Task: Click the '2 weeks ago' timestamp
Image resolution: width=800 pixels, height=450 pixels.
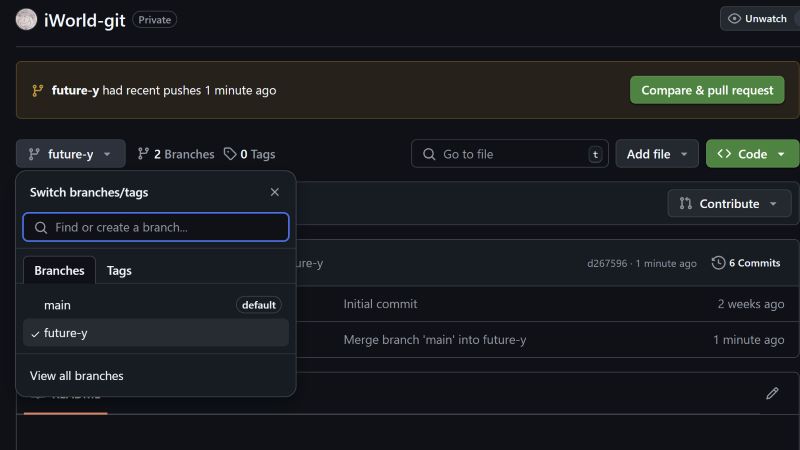Action: coord(751,304)
